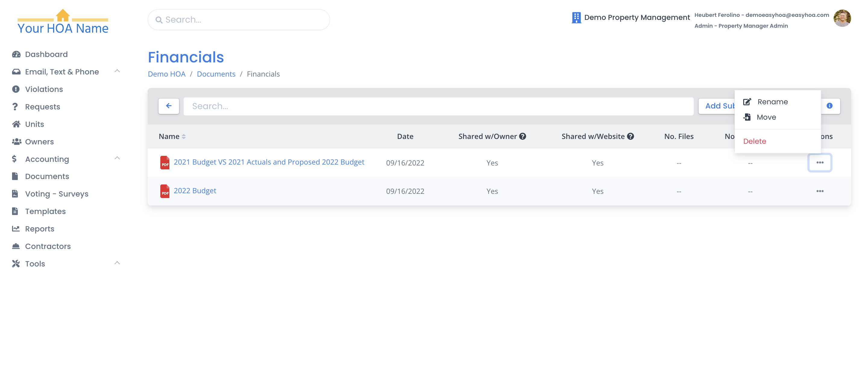Viewport: 868px width, 384px height.
Task: Open Voting - Surveys from sidebar
Action: coord(57,194)
